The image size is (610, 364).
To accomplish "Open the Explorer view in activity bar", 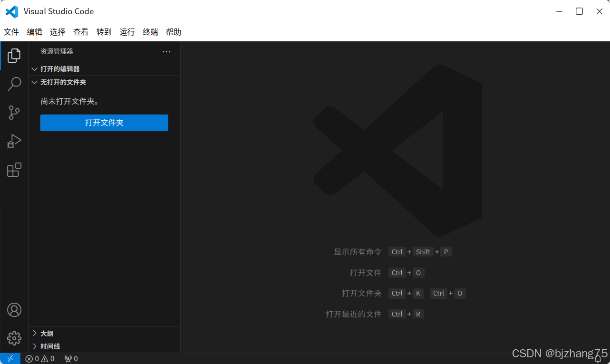I will (x=14, y=56).
